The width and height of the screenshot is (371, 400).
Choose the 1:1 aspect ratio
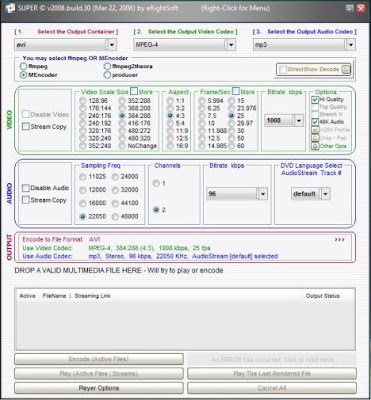click(170, 101)
